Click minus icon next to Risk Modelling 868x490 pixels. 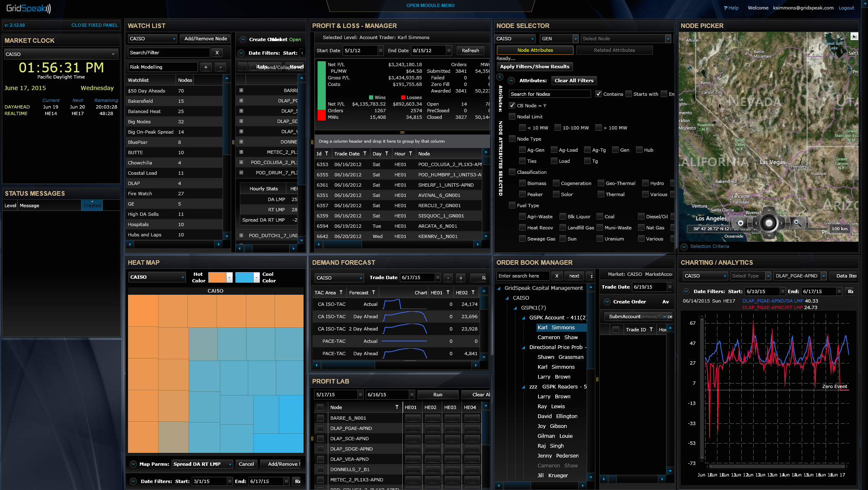pos(220,67)
